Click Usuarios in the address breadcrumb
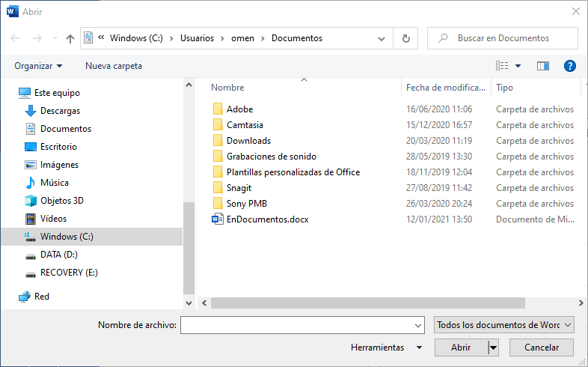 tap(197, 38)
